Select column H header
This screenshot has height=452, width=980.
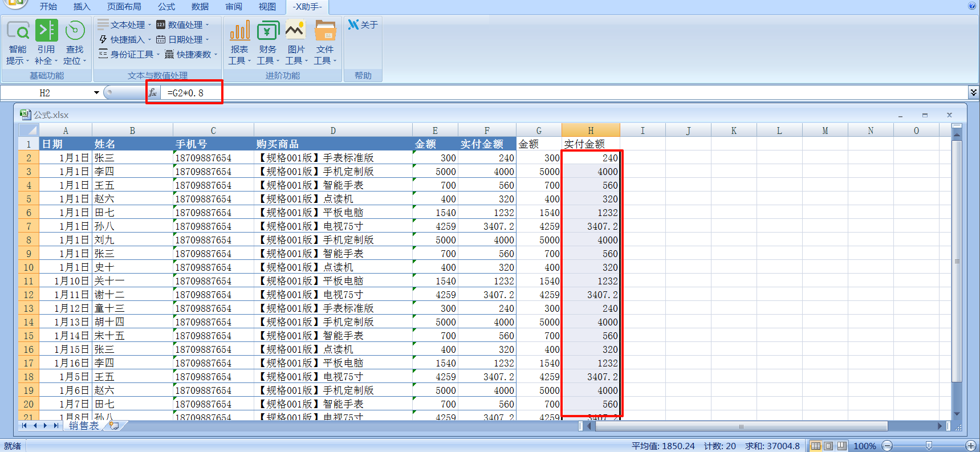(591, 130)
